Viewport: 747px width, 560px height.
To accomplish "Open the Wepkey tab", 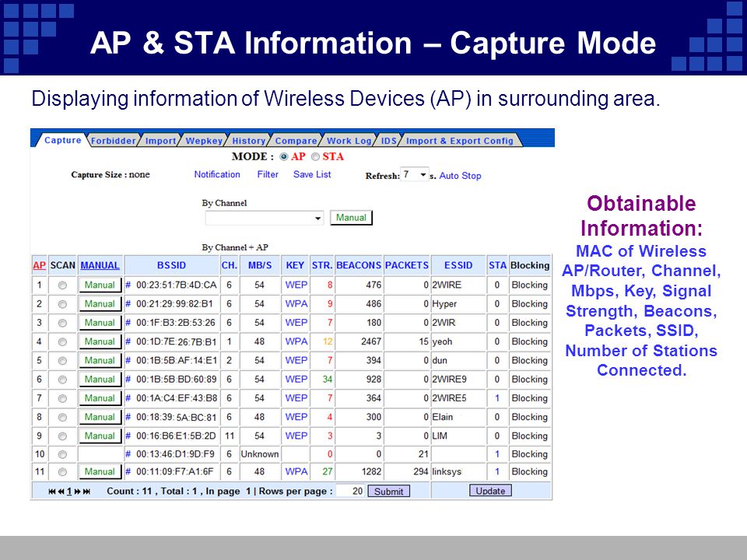I will [204, 141].
